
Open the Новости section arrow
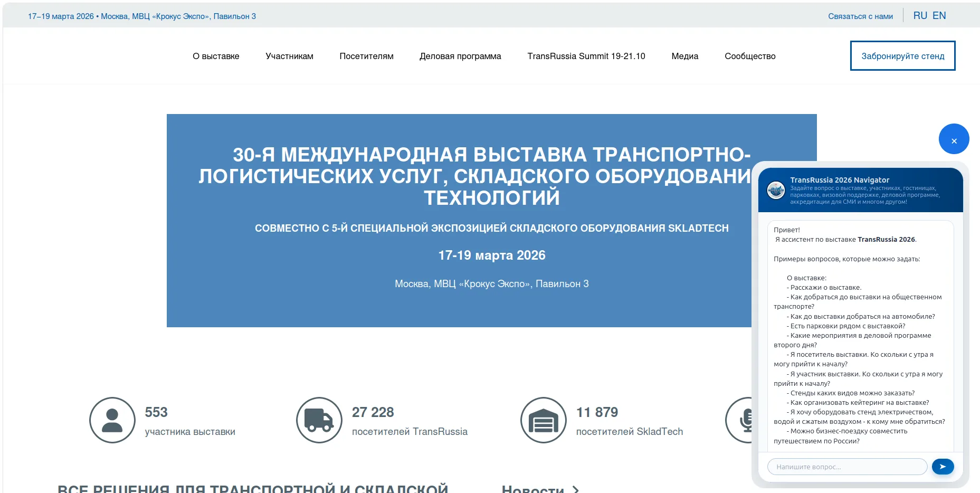pos(576,490)
